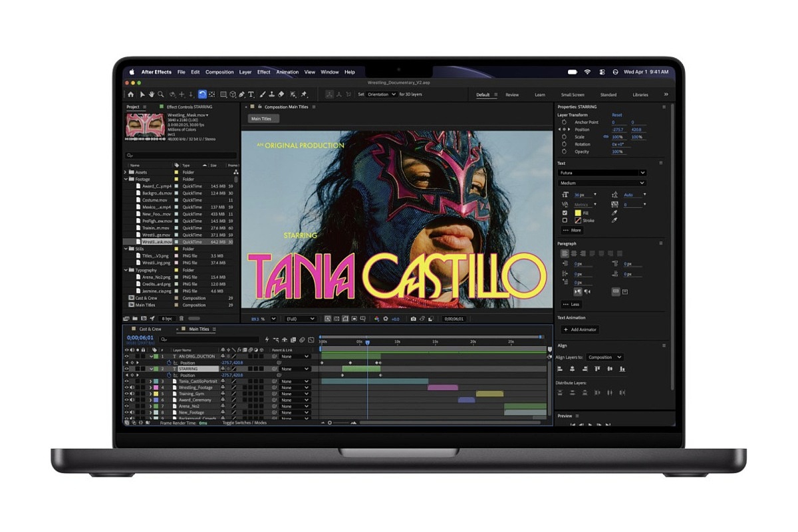Select the Eraser tool
Image resolution: width=798 pixels, height=532 pixels.
click(281, 94)
